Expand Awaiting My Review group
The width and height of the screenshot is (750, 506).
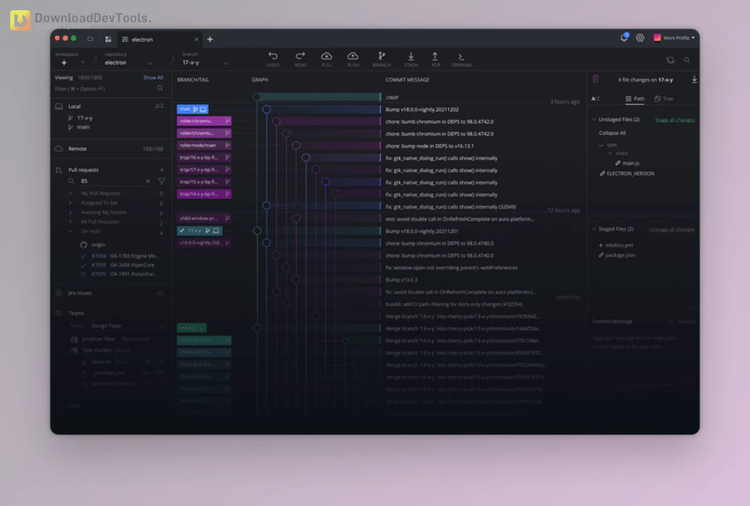point(71,212)
